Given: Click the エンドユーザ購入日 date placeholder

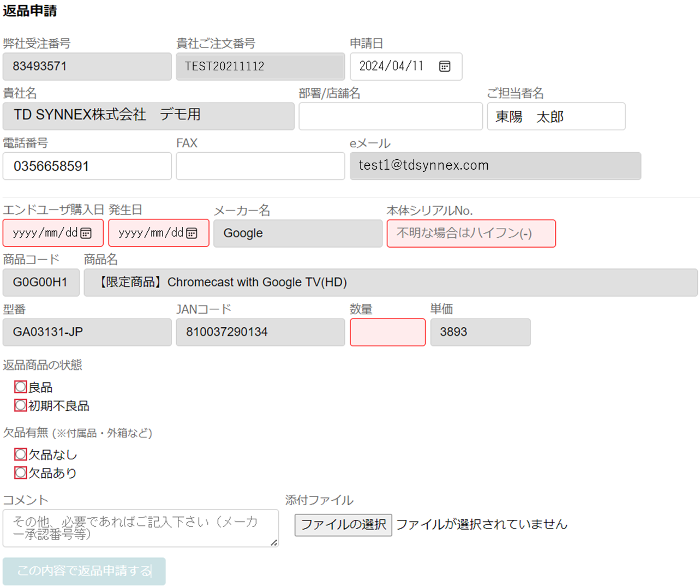Looking at the screenshot, I should pyautogui.click(x=45, y=233).
